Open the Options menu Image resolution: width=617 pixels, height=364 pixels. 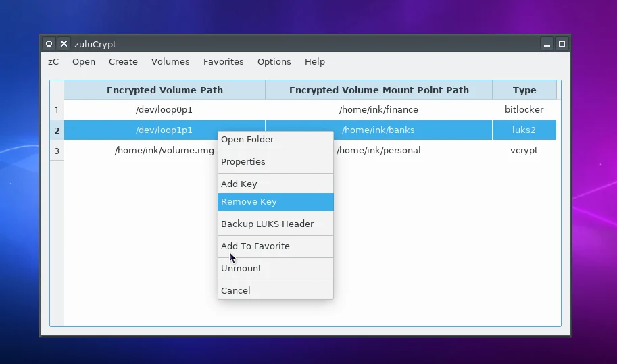(x=274, y=61)
